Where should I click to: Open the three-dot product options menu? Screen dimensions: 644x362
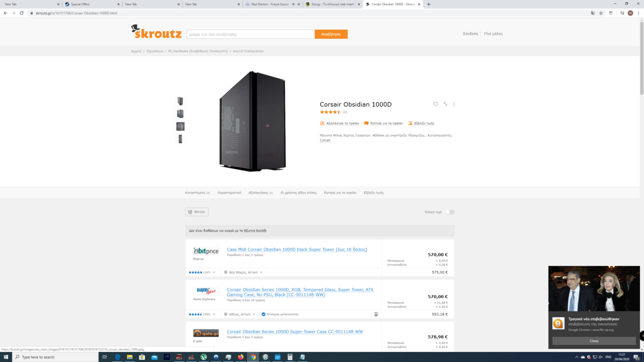click(x=454, y=104)
